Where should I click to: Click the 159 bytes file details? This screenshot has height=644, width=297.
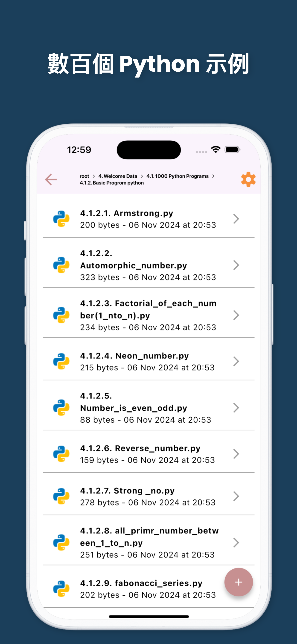(x=148, y=460)
